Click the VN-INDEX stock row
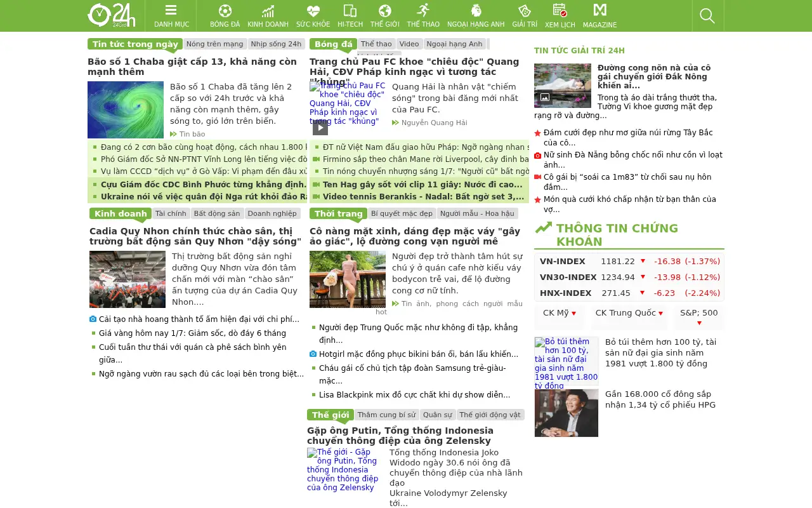The image size is (812, 508). 629,261
